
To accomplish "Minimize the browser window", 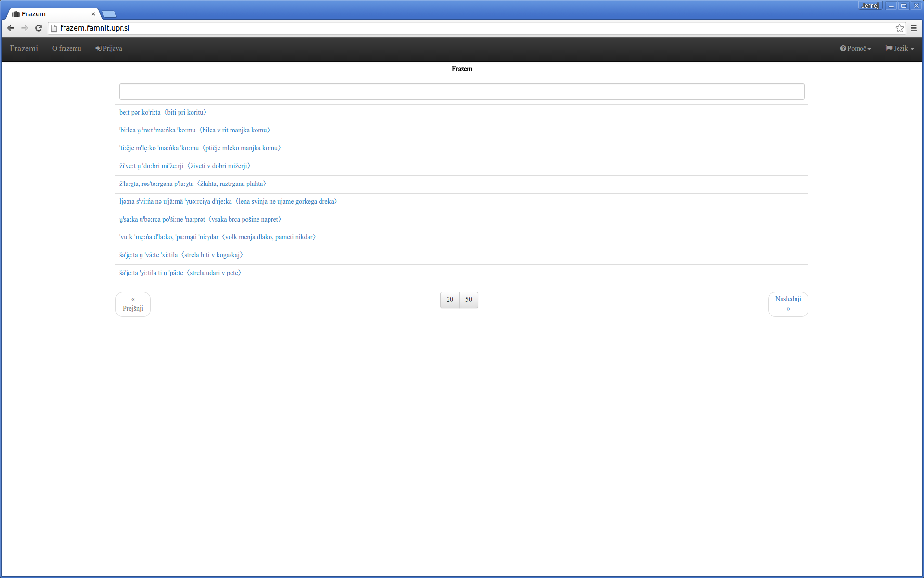I will [x=891, y=6].
